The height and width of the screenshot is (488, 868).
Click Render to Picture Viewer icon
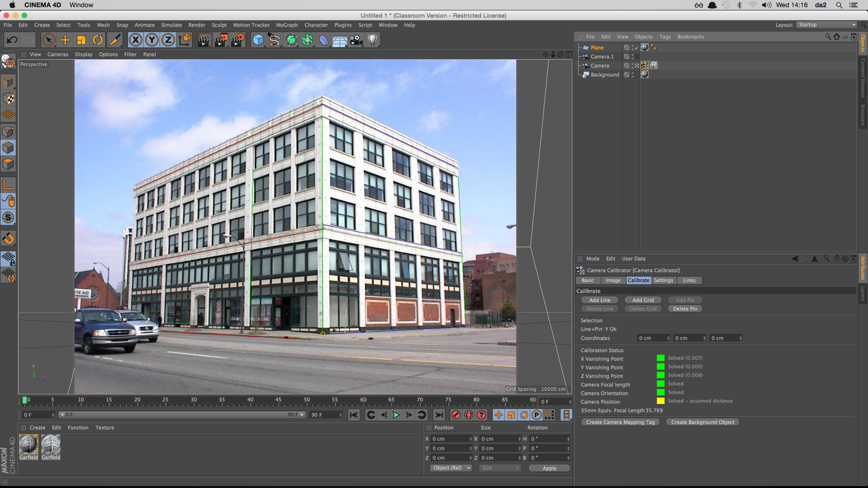(x=221, y=40)
